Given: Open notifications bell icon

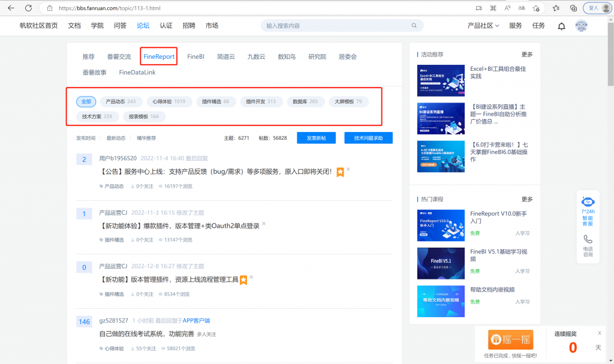Looking at the screenshot, I should (x=561, y=26).
